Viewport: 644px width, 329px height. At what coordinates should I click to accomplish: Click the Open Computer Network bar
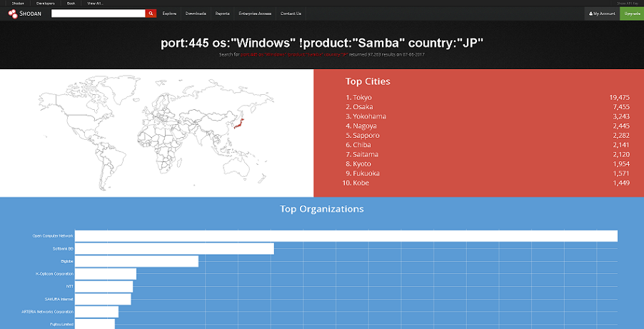(x=346, y=236)
